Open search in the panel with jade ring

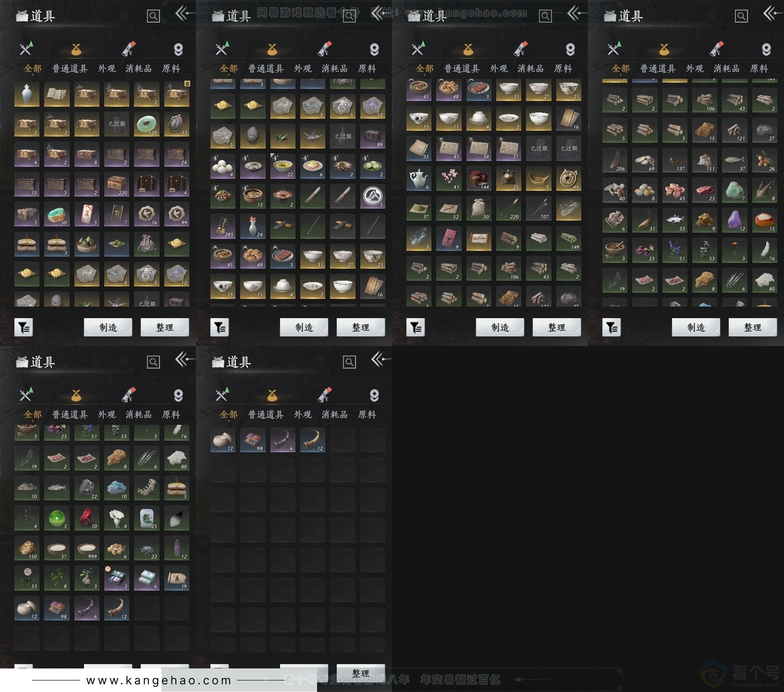153,16
